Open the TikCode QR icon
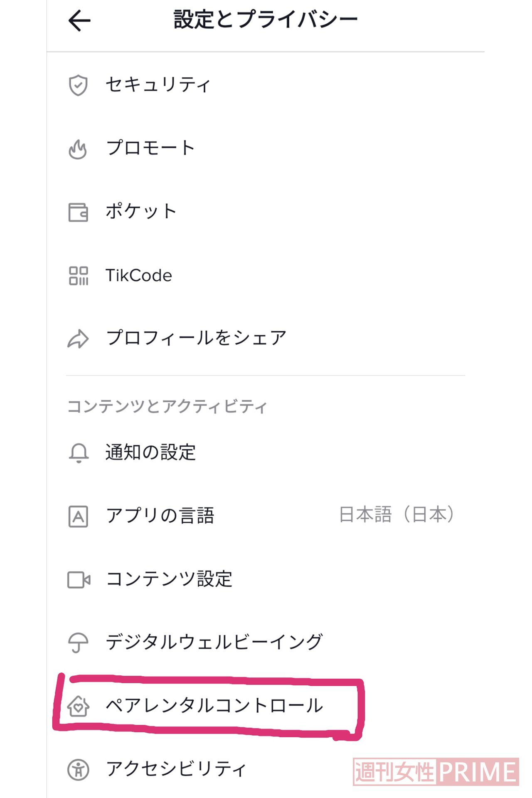The height and width of the screenshot is (798, 532). coord(79,276)
